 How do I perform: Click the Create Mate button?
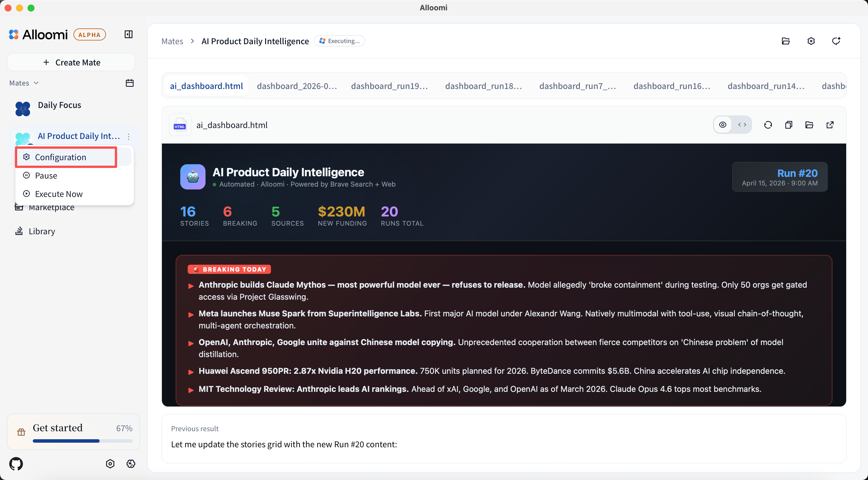[x=71, y=62]
